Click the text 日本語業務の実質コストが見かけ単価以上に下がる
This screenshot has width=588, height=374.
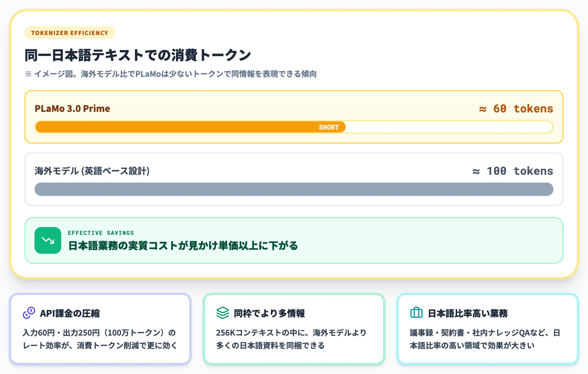click(x=183, y=246)
